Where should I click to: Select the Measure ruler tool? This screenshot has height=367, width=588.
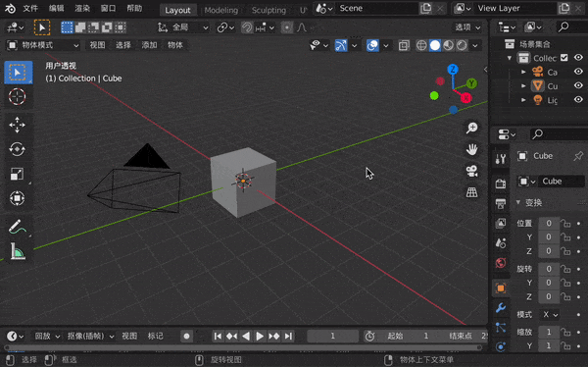point(18,251)
